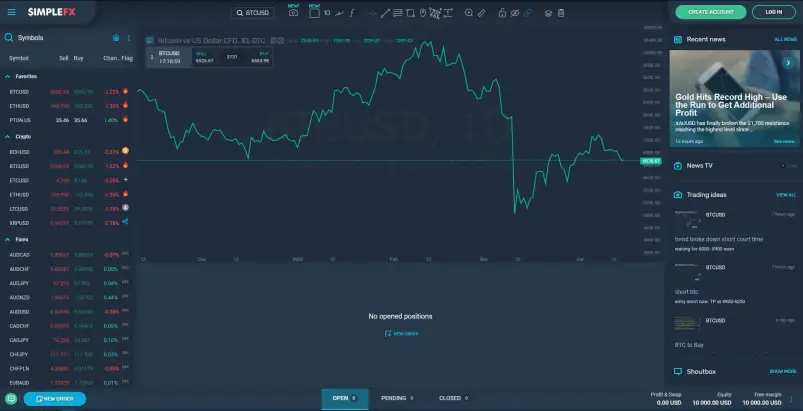Take a chart snapshot with camera icon
803x411 pixels.
[293, 13]
